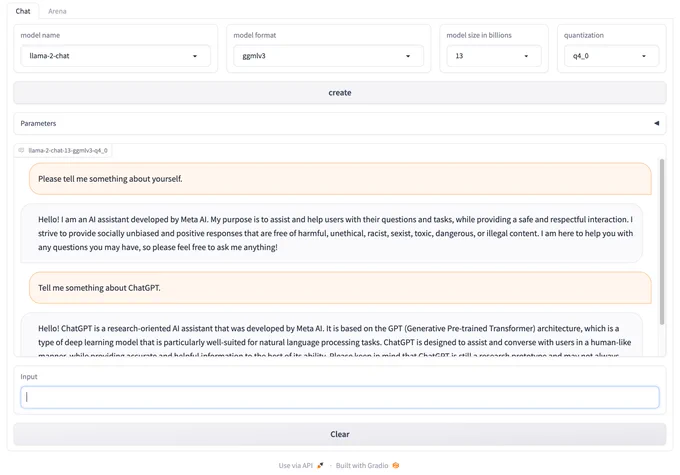Open the model size in billions dropdown
Image resolution: width=680 pixels, height=475 pixels.
[494, 56]
